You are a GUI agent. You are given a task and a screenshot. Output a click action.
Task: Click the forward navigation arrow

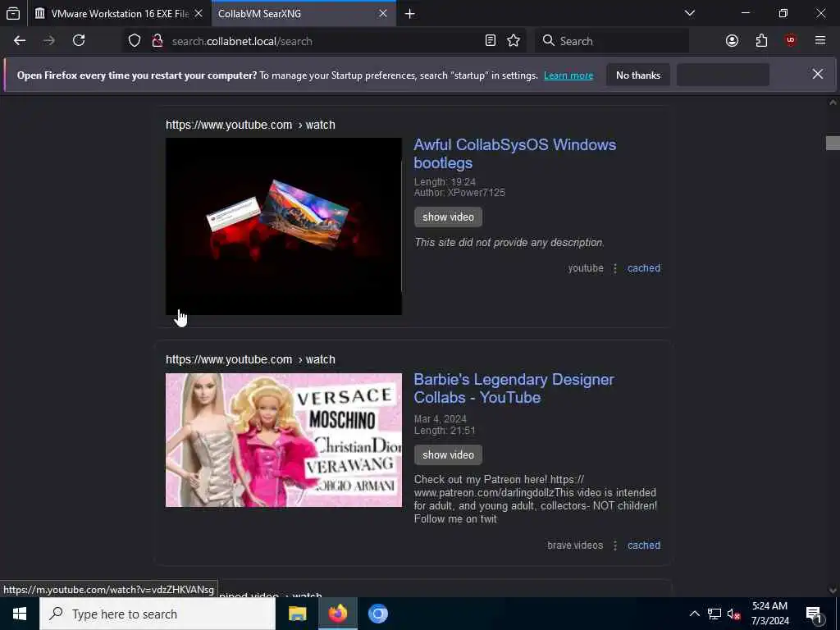pos(49,41)
